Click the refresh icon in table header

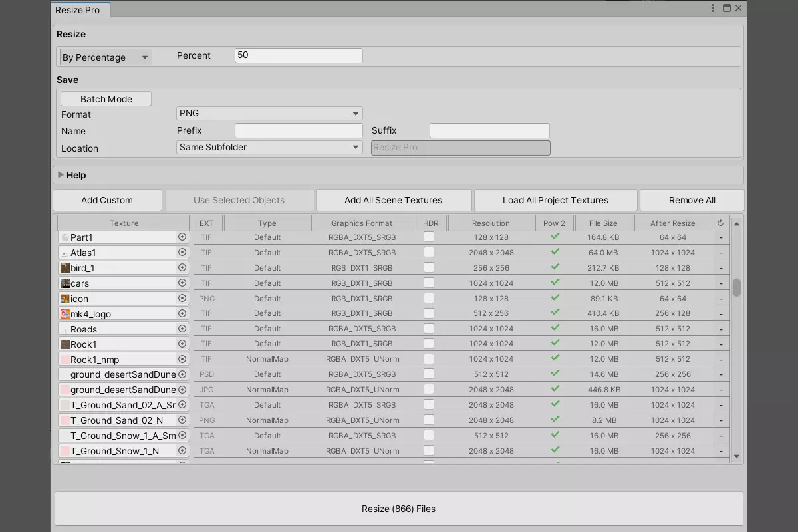pyautogui.click(x=720, y=223)
